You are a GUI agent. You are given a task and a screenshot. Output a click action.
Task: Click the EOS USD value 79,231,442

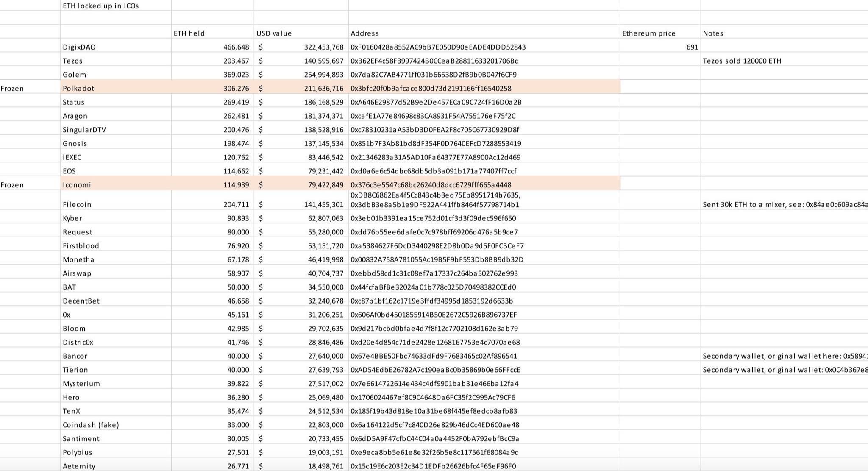coord(325,171)
